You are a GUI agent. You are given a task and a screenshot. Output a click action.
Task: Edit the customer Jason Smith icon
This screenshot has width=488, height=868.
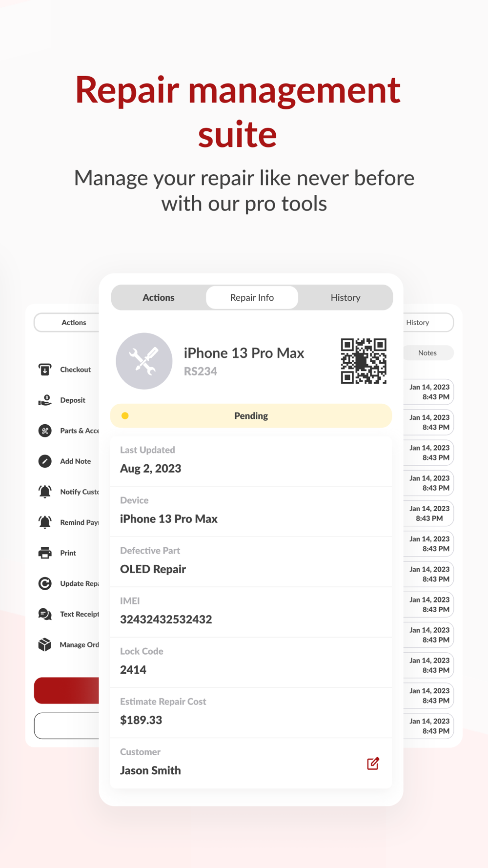[373, 764]
